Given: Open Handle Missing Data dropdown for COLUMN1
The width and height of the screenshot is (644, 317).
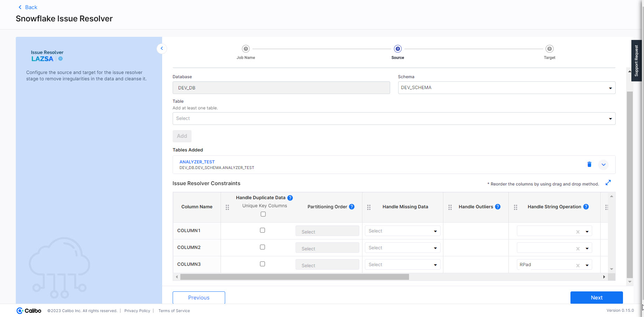Looking at the screenshot, I should click(x=402, y=231).
